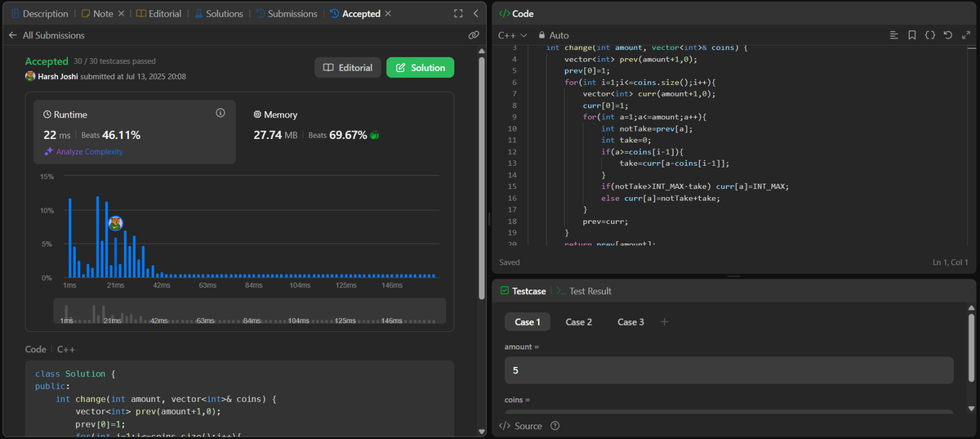The width and height of the screenshot is (980, 439).
Task: Click the format code icon
Action: [894, 35]
